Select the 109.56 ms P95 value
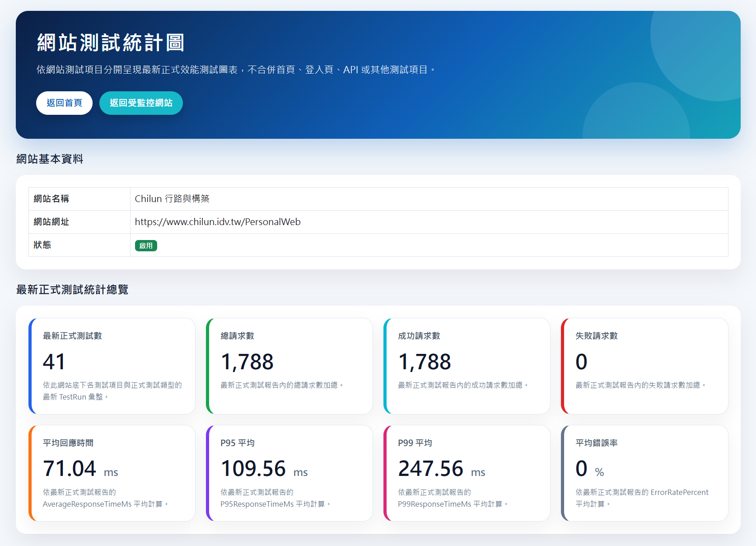This screenshot has height=546, width=756. coord(264,469)
